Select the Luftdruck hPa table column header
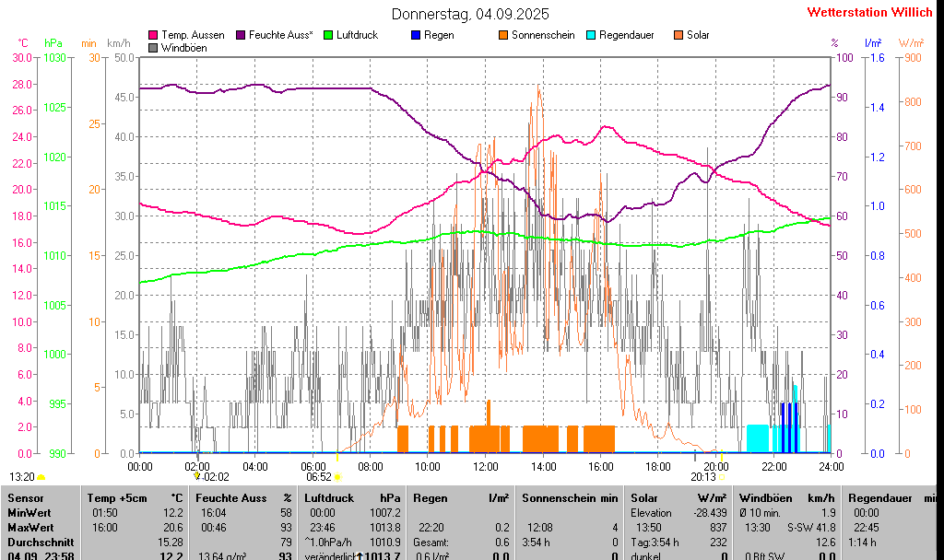This screenshot has height=560, width=944. [353, 497]
